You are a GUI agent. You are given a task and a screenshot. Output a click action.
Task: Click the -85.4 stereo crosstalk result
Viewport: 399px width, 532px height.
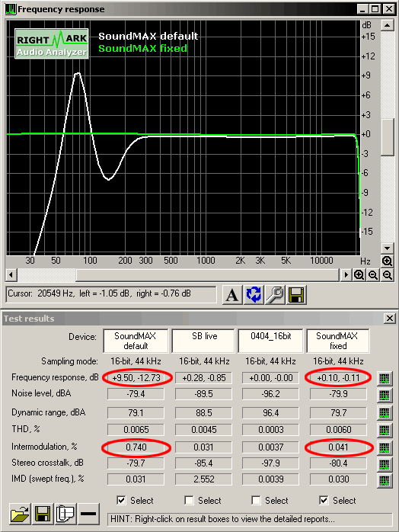coord(203,463)
